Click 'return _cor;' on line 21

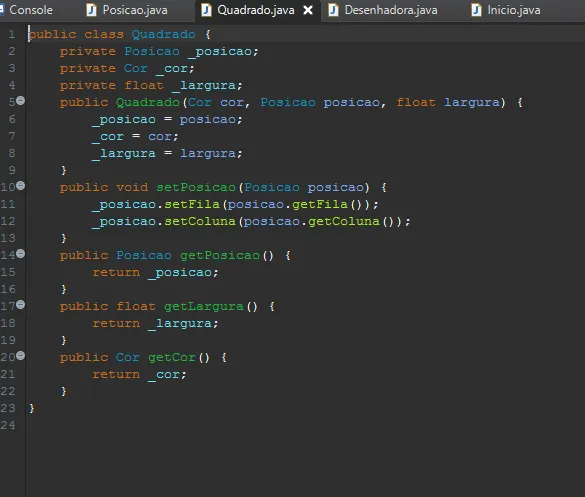[x=139, y=375]
